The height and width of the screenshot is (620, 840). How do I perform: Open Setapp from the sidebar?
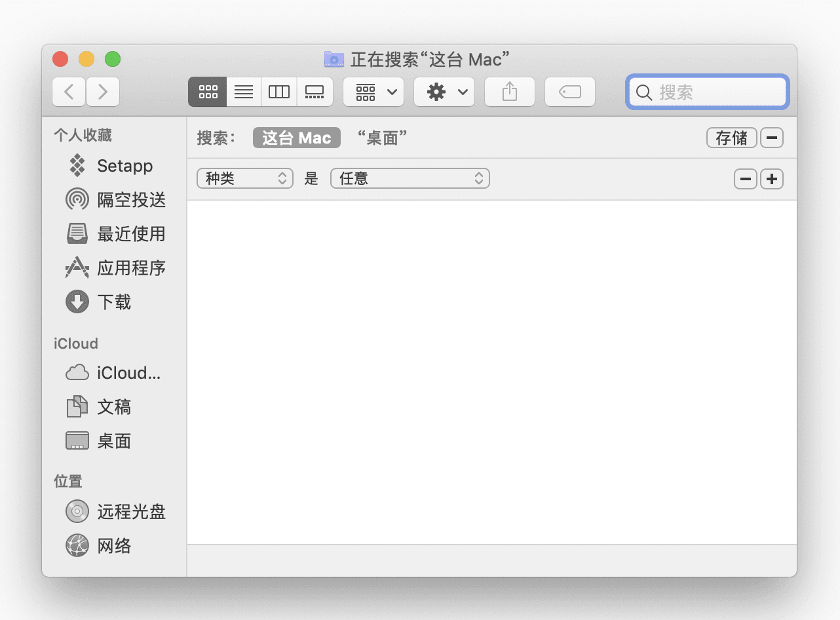[124, 166]
